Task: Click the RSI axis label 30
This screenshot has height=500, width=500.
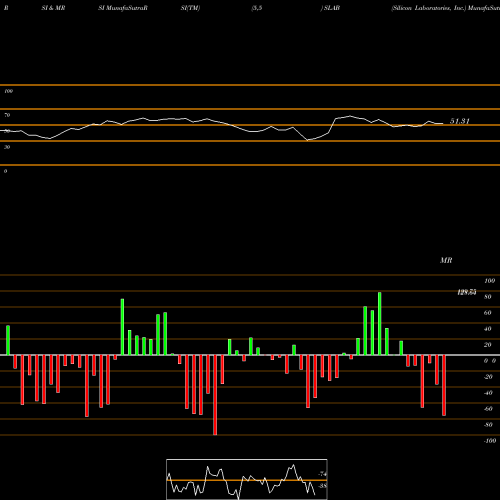Action: point(7,147)
